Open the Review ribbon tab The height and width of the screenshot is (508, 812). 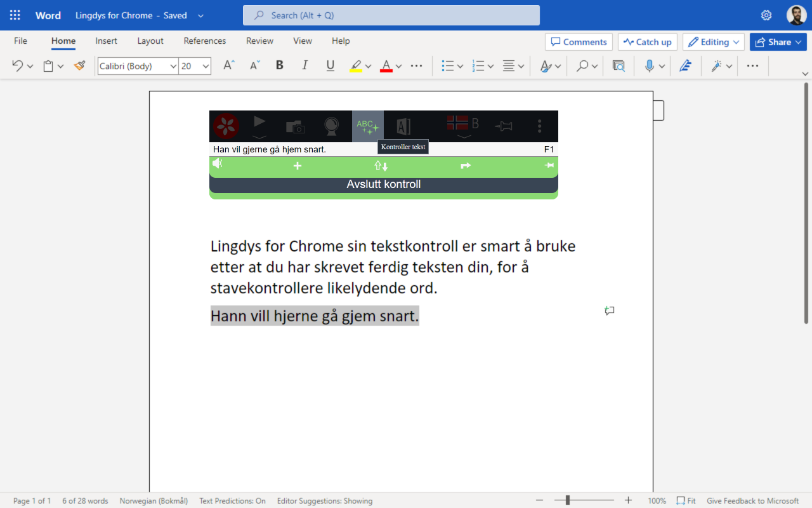click(259, 41)
